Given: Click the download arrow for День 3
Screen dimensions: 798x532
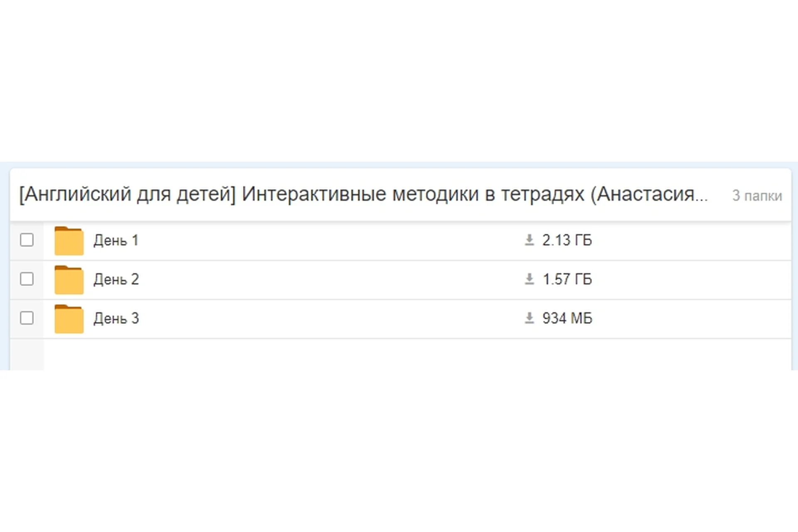Looking at the screenshot, I should (529, 318).
